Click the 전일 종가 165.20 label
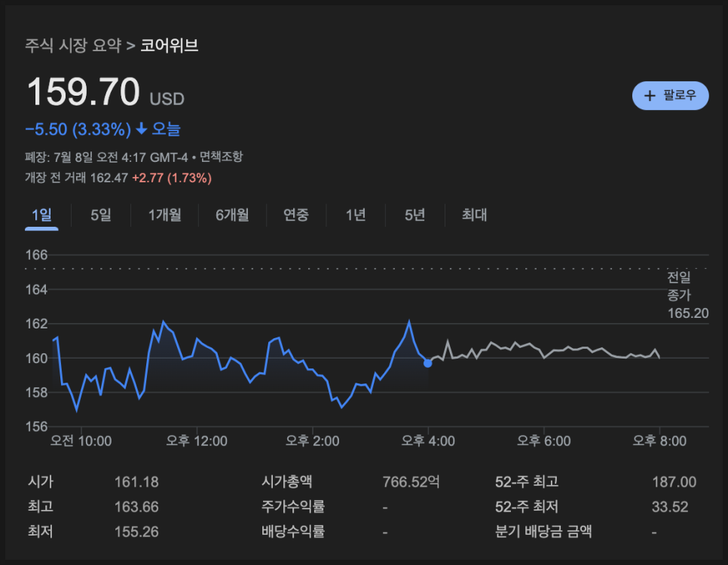Image resolution: width=728 pixels, height=565 pixels. [x=687, y=295]
